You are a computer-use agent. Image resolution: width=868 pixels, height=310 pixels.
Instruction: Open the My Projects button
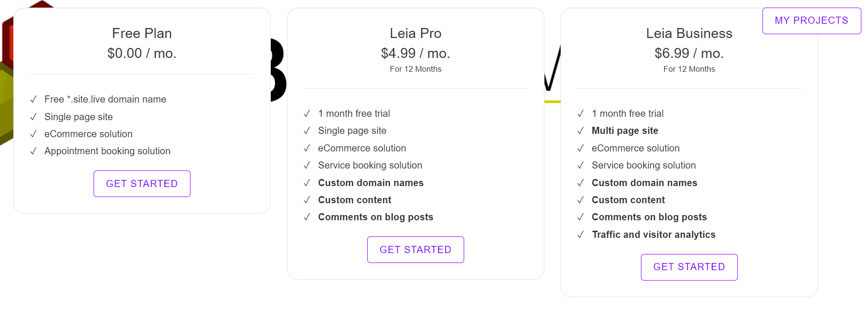tap(811, 21)
